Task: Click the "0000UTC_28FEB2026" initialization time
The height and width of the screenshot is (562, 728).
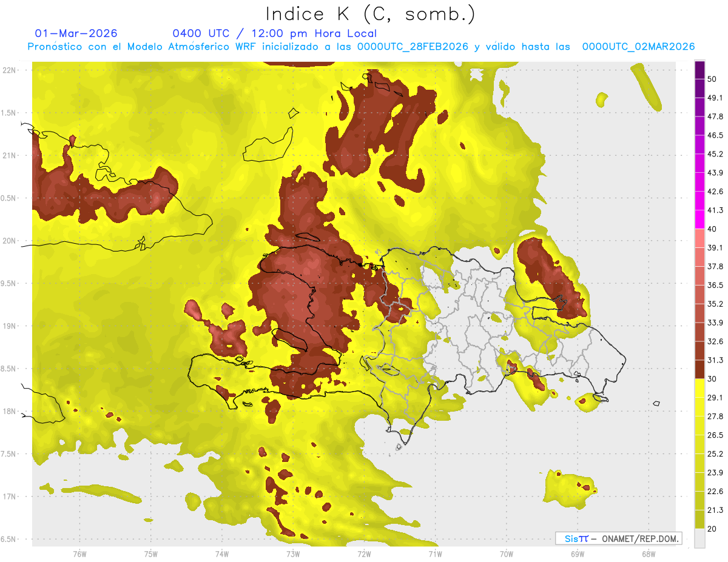Action: click(x=413, y=47)
